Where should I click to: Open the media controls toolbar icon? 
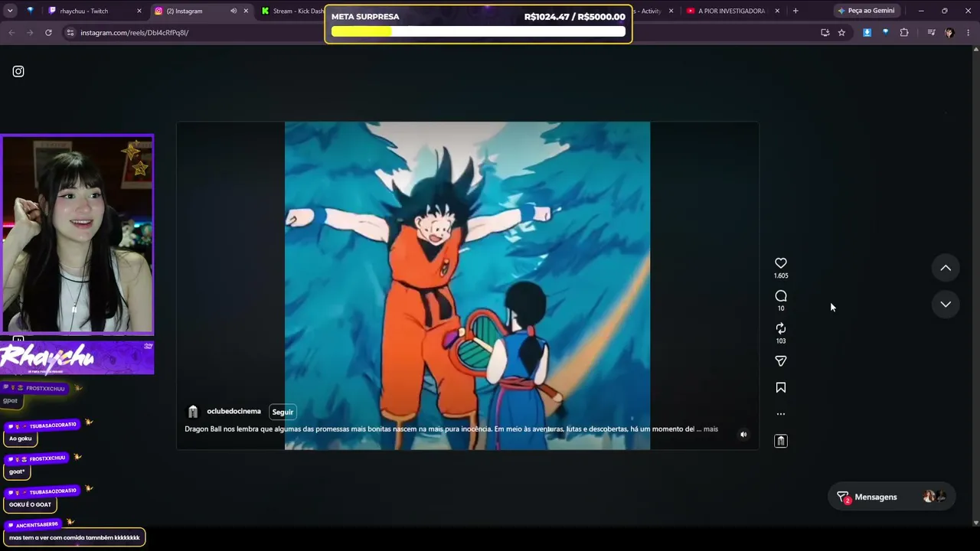click(x=931, y=32)
